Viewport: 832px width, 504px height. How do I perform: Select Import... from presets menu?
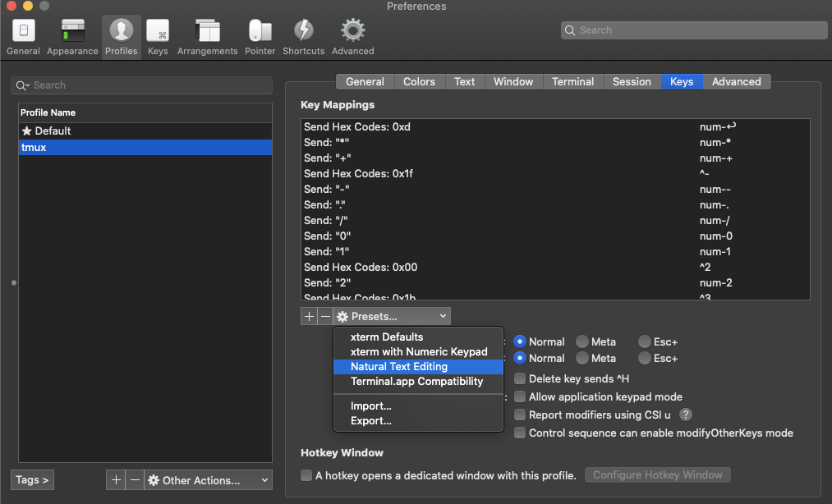418,405
